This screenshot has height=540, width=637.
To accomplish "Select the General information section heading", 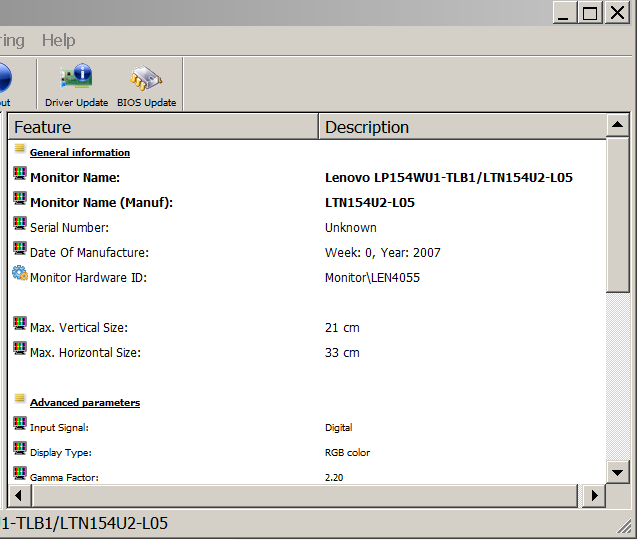I will (80, 153).
